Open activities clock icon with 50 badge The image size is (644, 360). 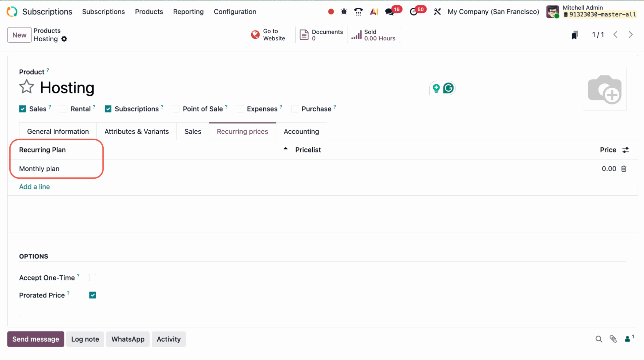pos(414,12)
